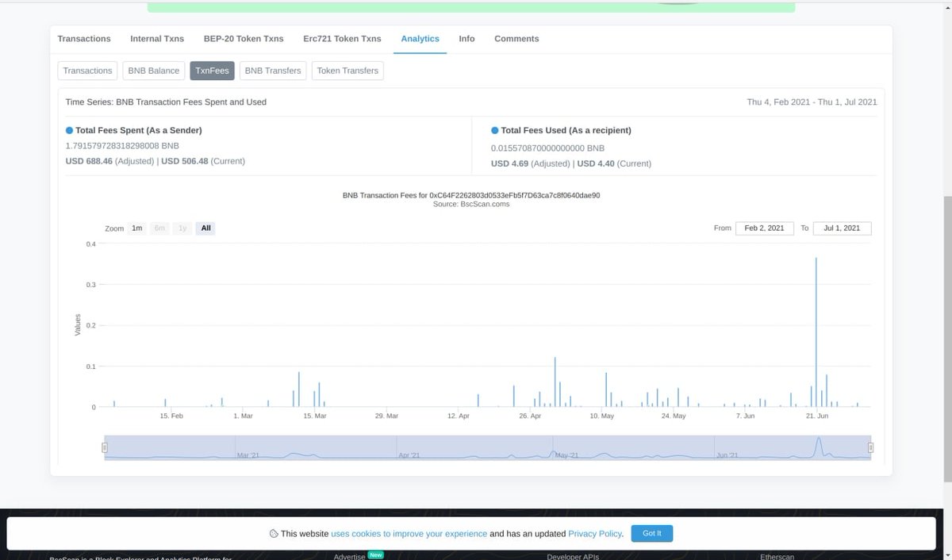Click the tallest fee bar near 21. Jun
The width and height of the screenshot is (952, 560).
click(x=816, y=333)
